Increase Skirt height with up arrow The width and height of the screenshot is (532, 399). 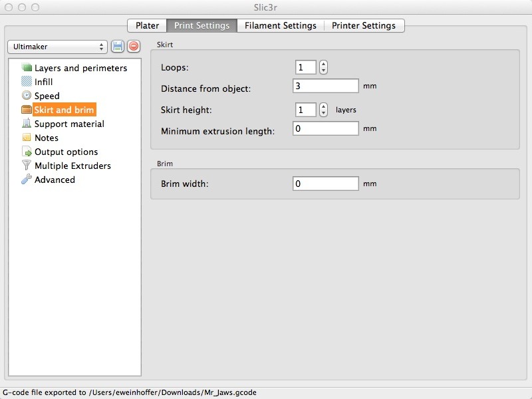click(x=323, y=106)
